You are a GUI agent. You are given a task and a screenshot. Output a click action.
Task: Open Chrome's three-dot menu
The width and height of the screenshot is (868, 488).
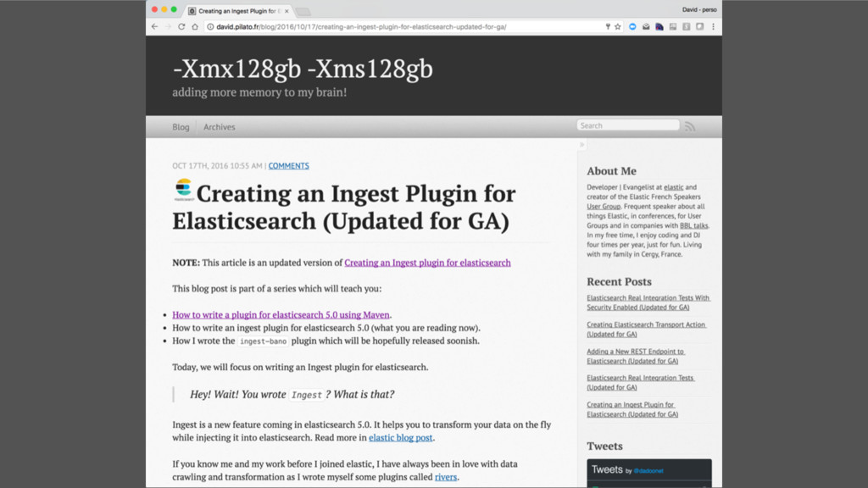713,26
